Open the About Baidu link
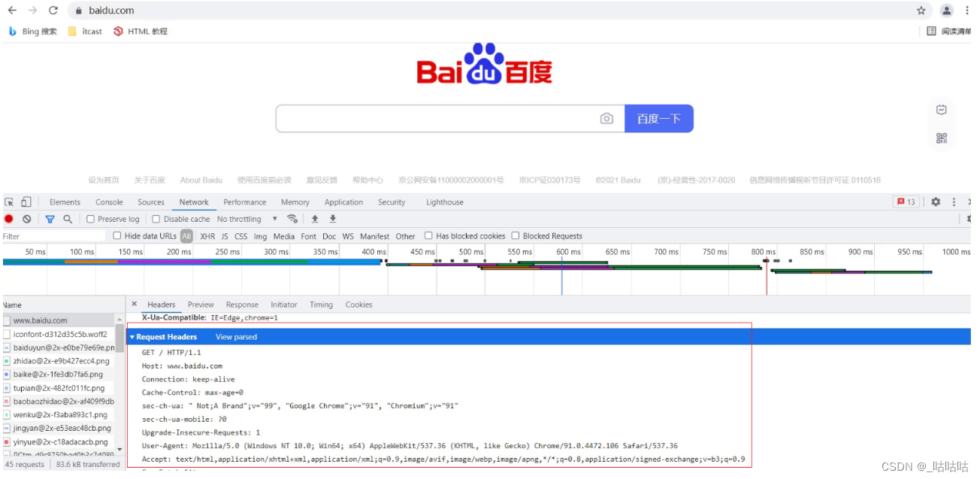980x479 pixels. tap(201, 180)
